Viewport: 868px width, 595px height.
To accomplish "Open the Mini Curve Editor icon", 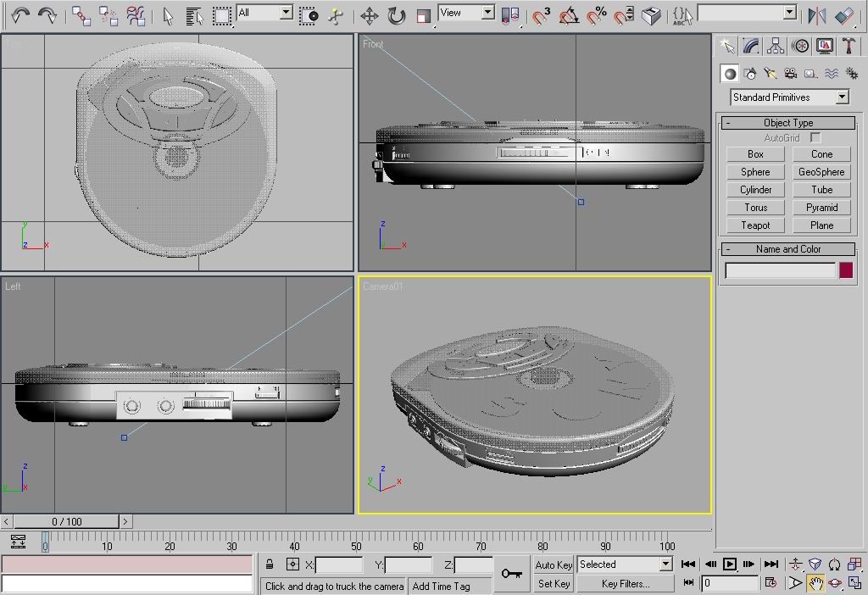I will (19, 542).
